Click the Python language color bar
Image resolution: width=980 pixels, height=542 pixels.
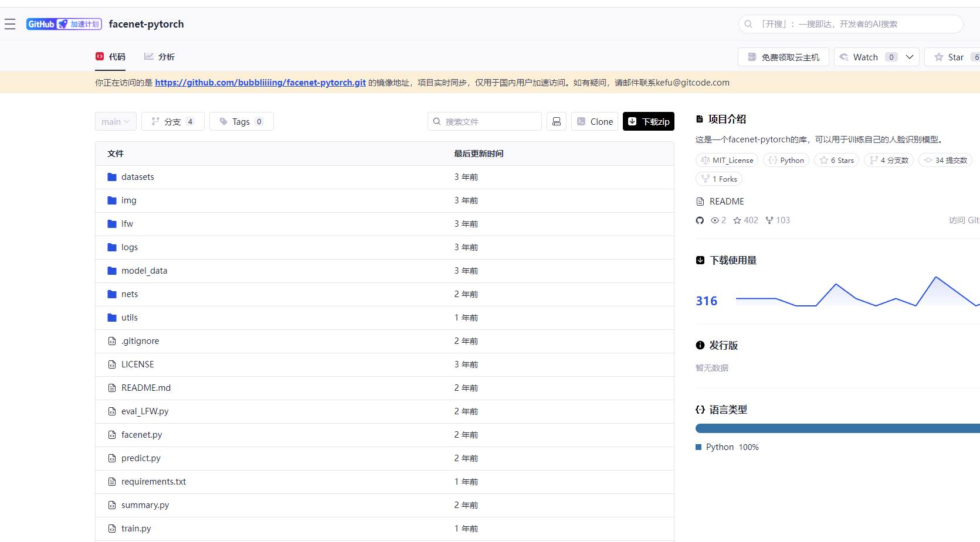pyautogui.click(x=837, y=428)
